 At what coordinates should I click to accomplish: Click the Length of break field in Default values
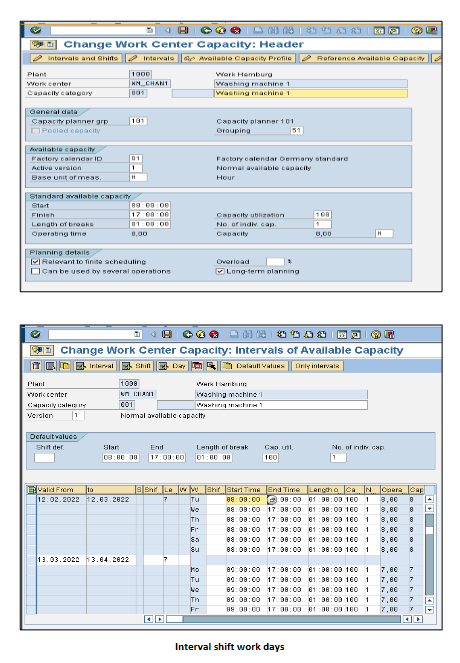pyautogui.click(x=214, y=458)
